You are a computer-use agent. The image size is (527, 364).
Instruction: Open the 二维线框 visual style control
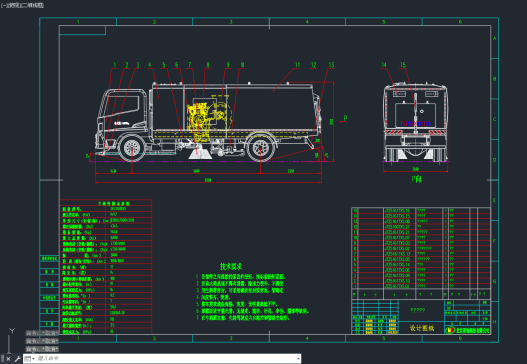pos(34,5)
